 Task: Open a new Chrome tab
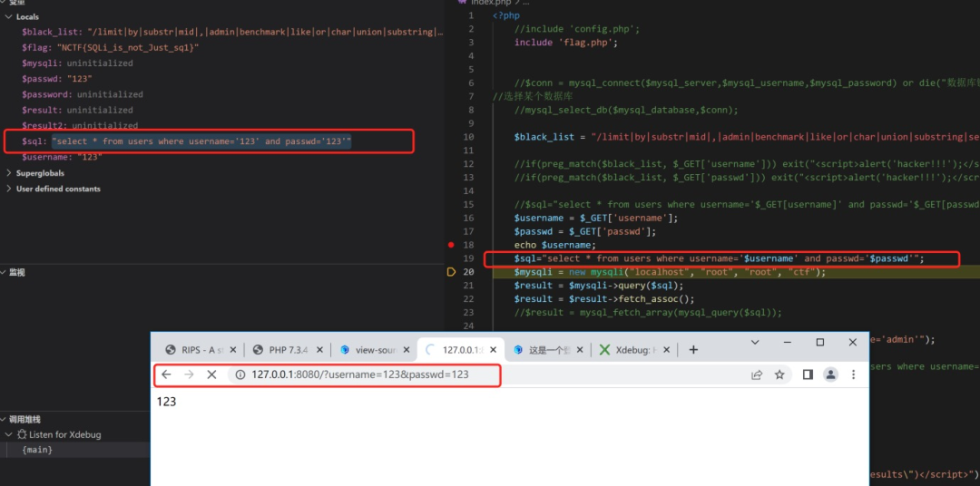[693, 350]
